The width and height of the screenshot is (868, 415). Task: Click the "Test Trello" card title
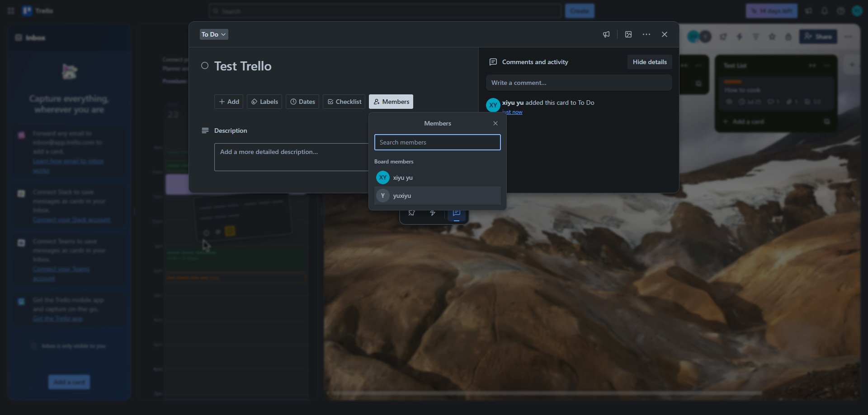point(243,66)
